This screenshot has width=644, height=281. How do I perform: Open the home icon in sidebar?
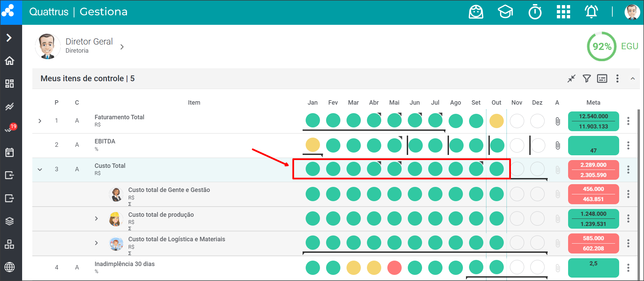coord(10,61)
